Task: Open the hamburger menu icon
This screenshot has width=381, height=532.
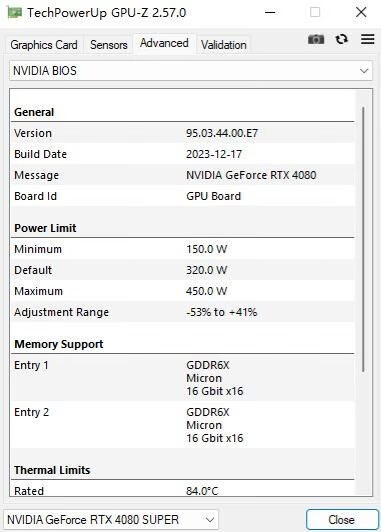Action: (367, 39)
